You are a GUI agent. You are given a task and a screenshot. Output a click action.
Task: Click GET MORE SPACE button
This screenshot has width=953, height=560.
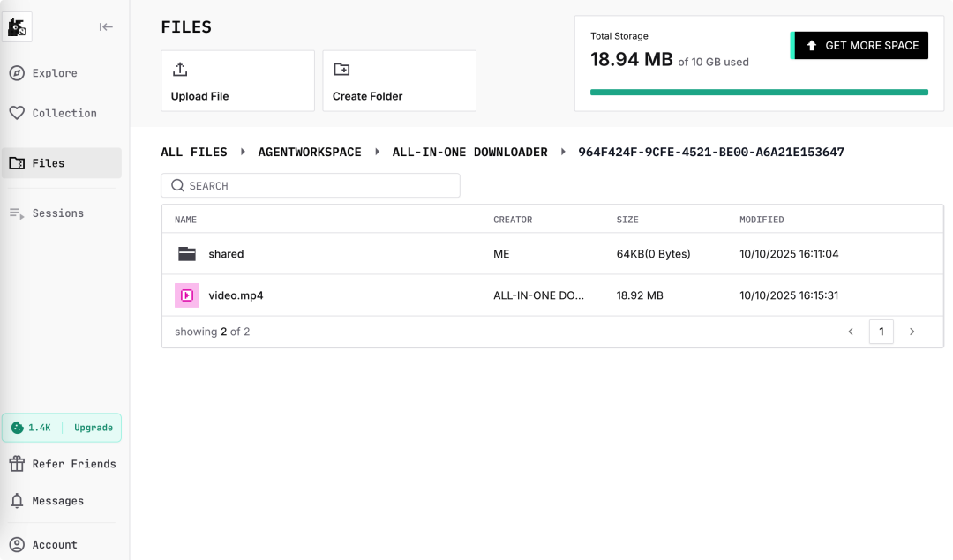pyautogui.click(x=861, y=46)
